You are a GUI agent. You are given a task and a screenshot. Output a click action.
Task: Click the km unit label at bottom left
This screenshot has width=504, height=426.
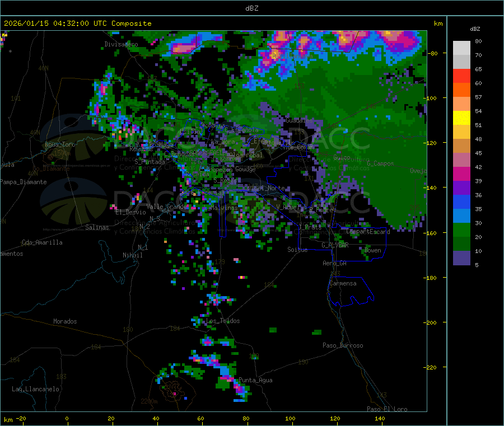8,420
